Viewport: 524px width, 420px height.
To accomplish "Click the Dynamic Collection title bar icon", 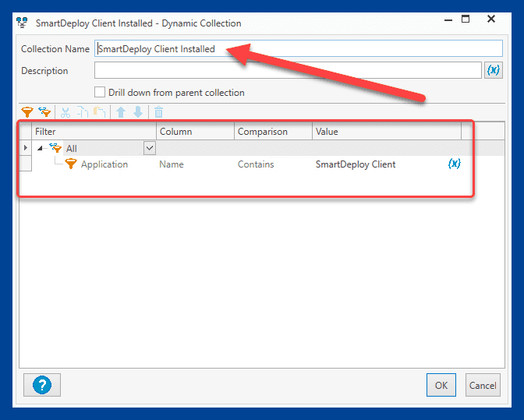I will pyautogui.click(x=22, y=23).
